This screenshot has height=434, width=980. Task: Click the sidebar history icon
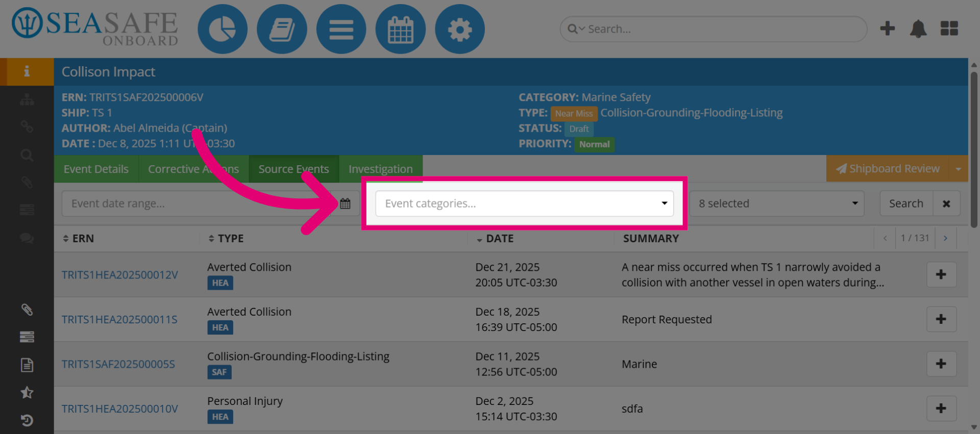(x=27, y=420)
